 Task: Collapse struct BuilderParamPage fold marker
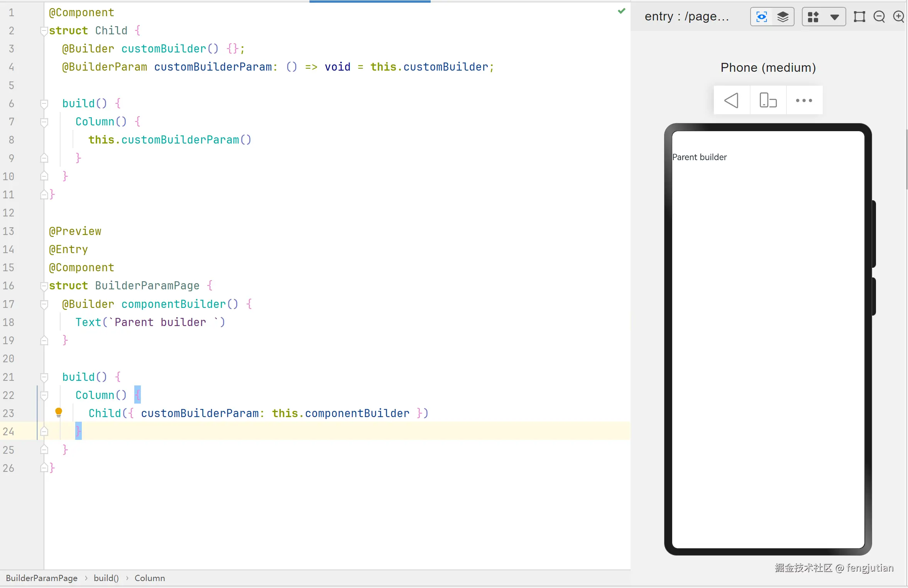44,286
